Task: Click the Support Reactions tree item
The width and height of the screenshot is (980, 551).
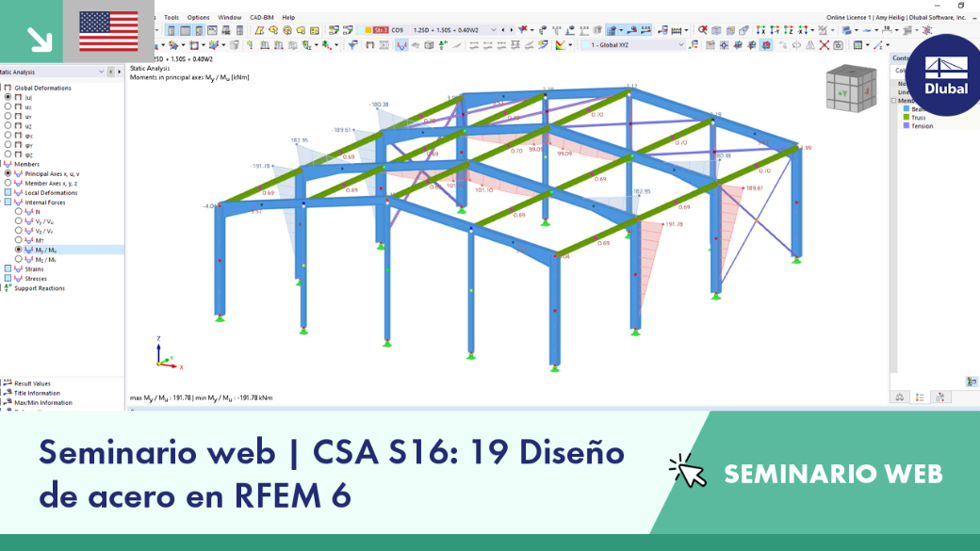Action: tap(40, 288)
